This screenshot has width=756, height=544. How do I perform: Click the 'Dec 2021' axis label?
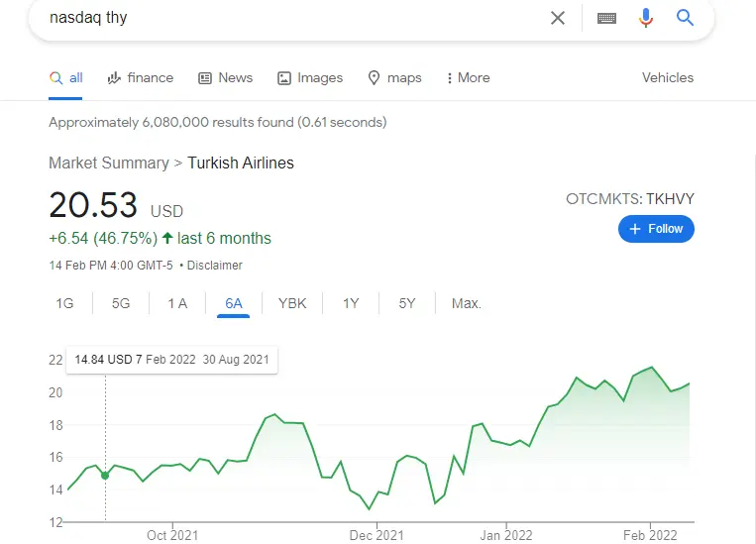coord(377,535)
